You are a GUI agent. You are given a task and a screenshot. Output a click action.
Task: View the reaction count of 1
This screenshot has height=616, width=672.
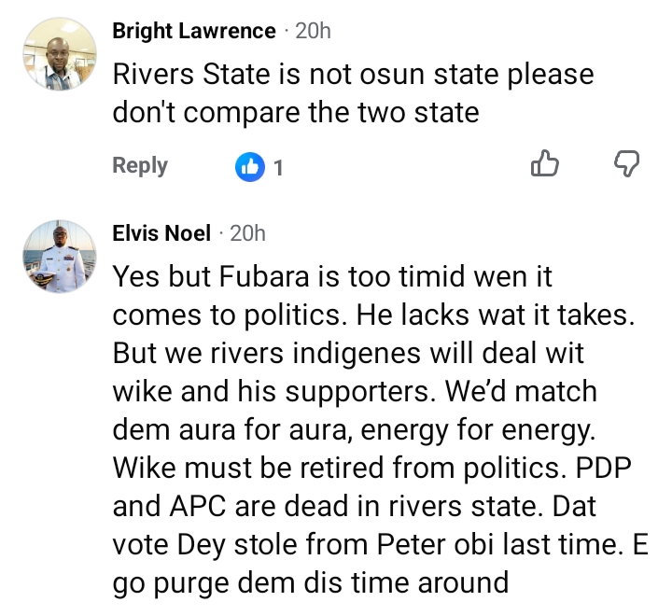click(x=278, y=168)
